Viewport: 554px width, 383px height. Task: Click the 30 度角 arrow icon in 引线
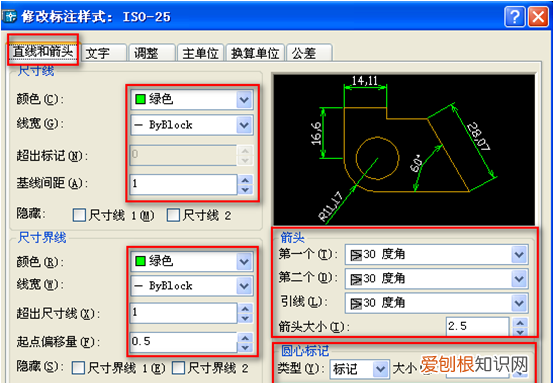[356, 304]
